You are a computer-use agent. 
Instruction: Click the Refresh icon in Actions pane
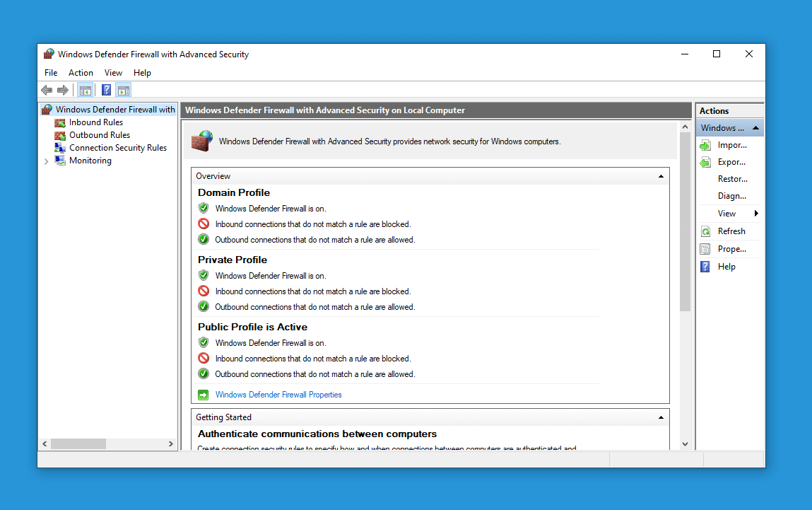[705, 232]
